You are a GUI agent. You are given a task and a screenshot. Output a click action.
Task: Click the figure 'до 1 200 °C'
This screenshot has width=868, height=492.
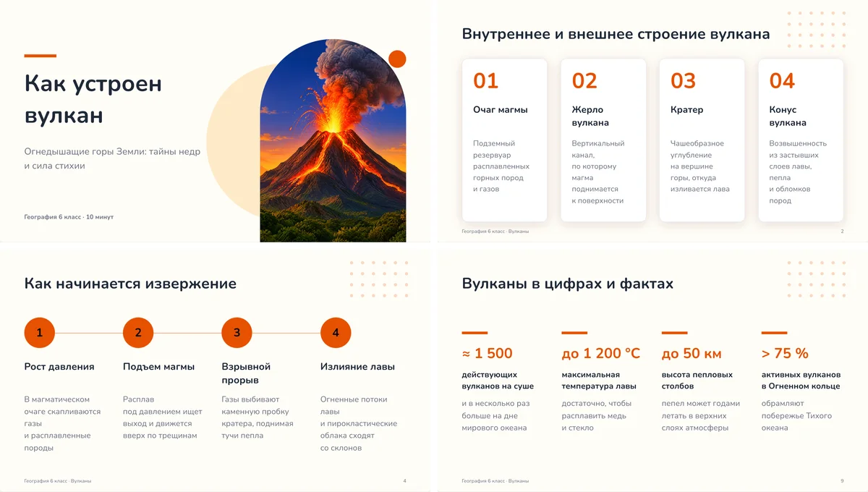(601, 354)
